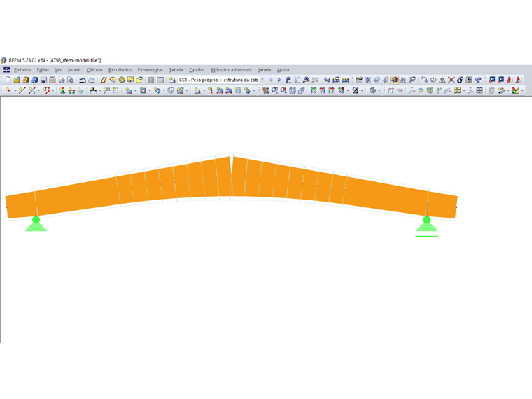Click the red X delete-results icon

point(451,80)
